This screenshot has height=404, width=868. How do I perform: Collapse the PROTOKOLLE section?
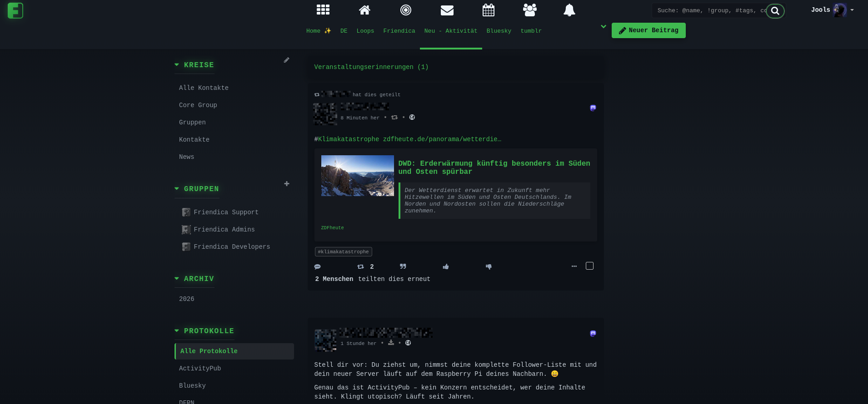(x=205, y=331)
